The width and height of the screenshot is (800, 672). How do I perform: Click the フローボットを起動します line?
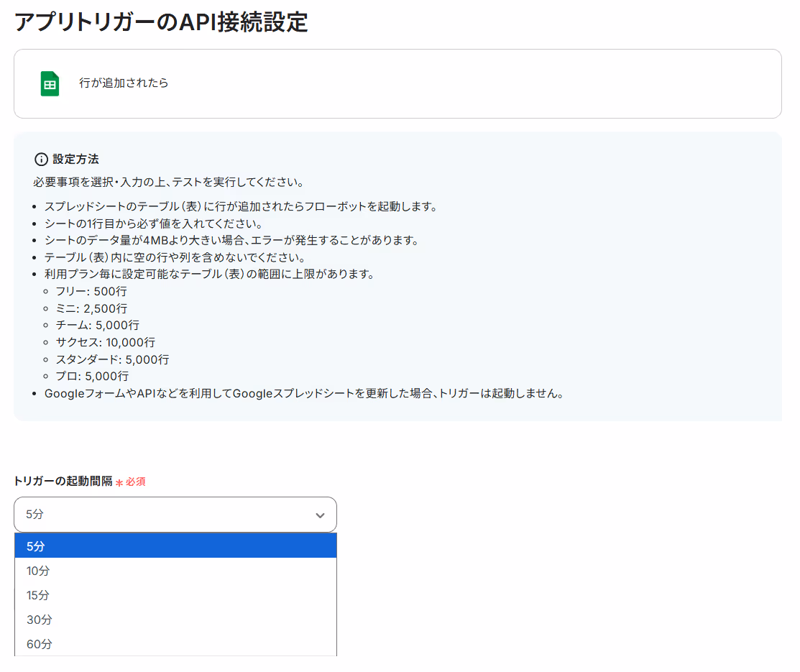tap(241, 207)
